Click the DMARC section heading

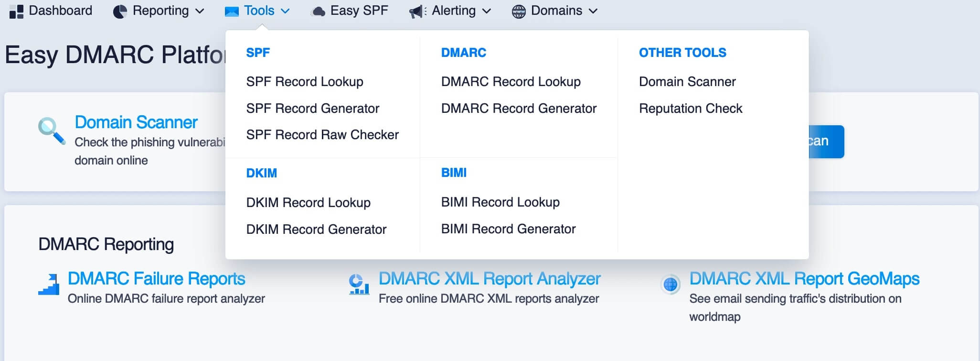[464, 53]
